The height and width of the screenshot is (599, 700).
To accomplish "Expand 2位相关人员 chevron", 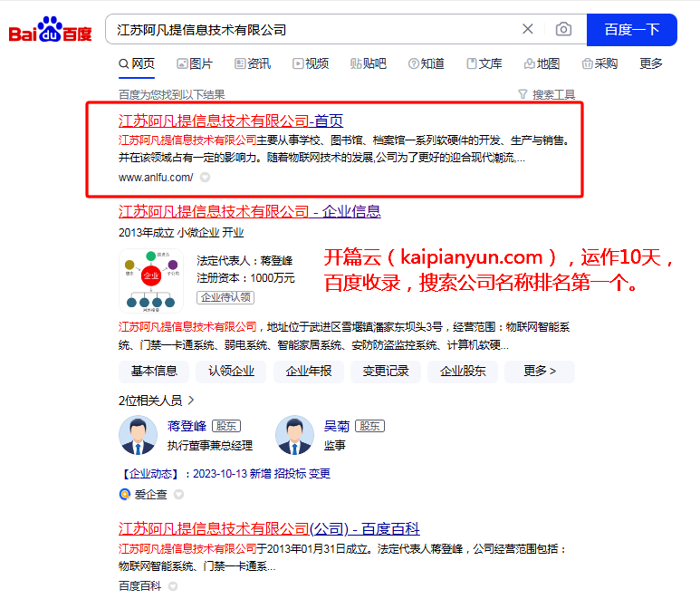I will tap(191, 400).
